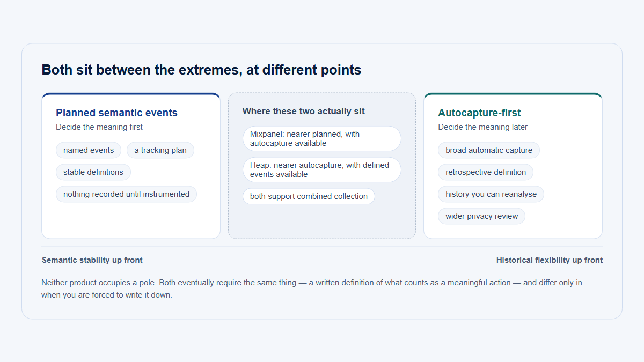This screenshot has height=362, width=644.
Task: Select the Heap nearer autocapture chip
Action: pyautogui.click(x=322, y=169)
